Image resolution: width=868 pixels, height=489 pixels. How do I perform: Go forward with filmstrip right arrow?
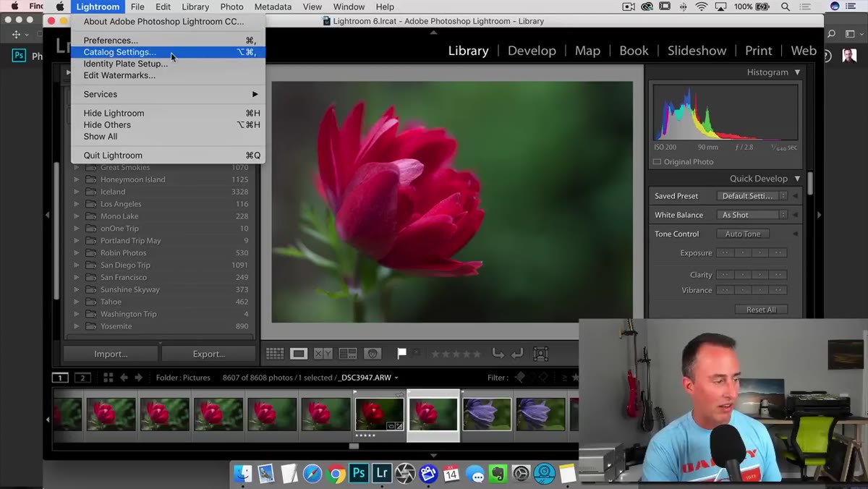click(138, 378)
